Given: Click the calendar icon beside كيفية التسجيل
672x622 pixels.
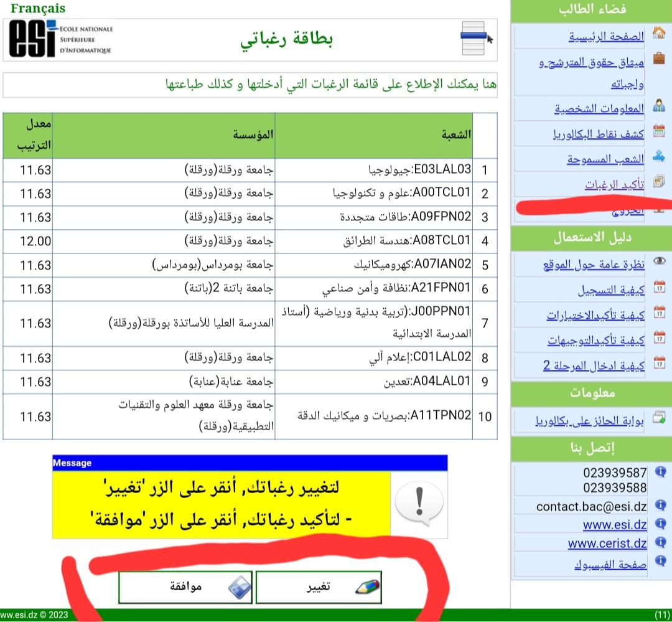Looking at the screenshot, I should coord(658,288).
